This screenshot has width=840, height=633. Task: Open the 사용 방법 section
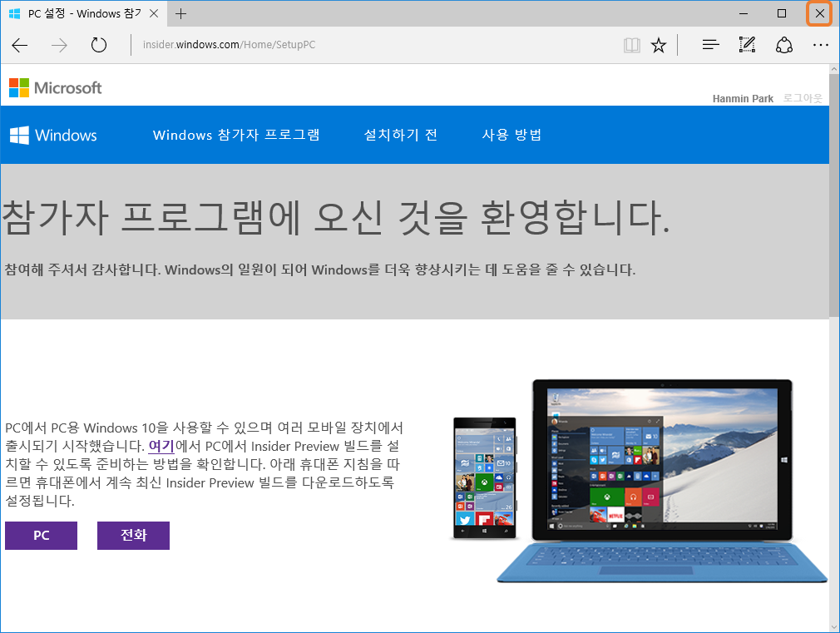coord(511,135)
